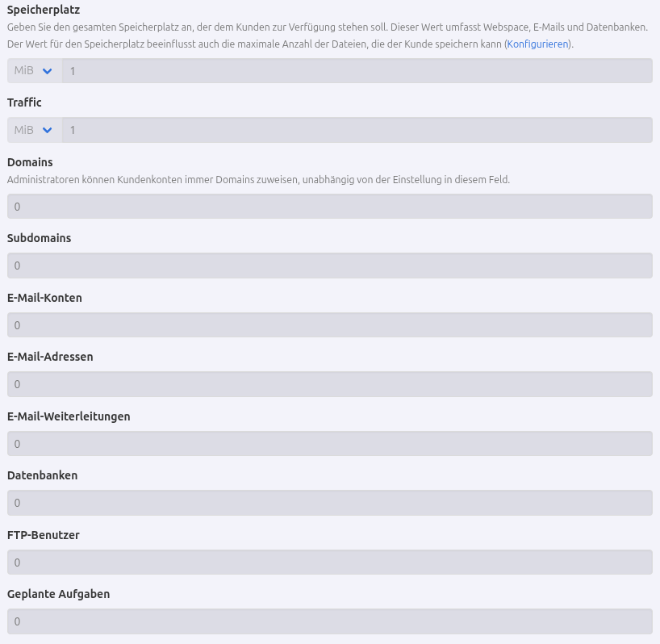Focus the Subdomains input field
Image resolution: width=660 pixels, height=644 pixels.
[330, 266]
